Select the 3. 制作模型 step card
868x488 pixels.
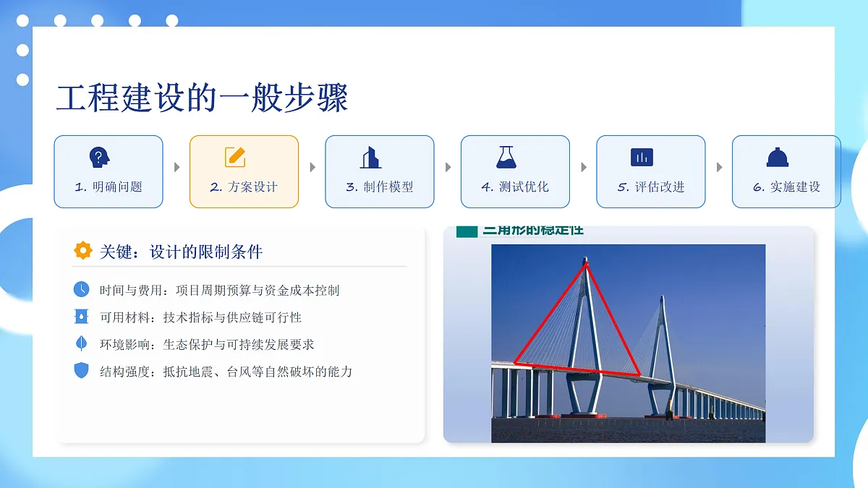click(x=380, y=172)
